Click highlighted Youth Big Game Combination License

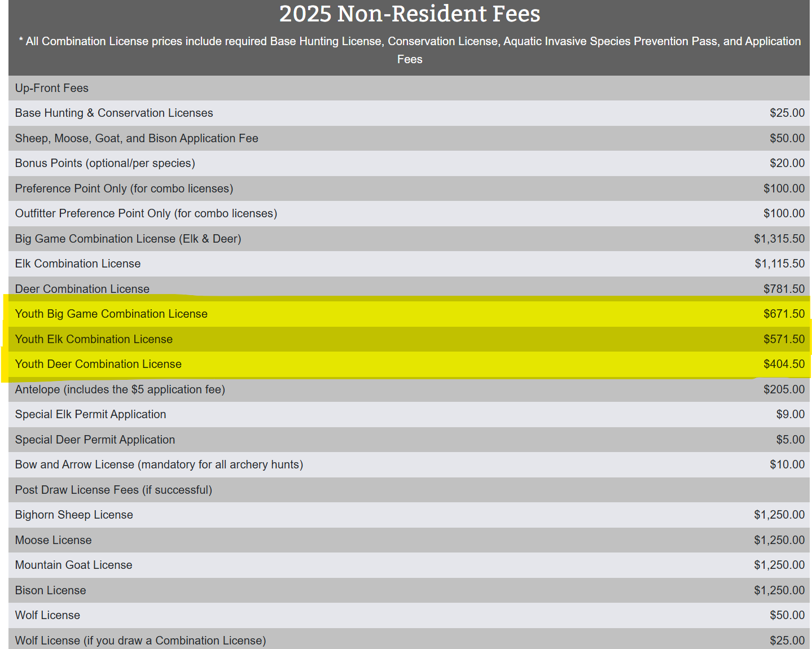pos(111,314)
